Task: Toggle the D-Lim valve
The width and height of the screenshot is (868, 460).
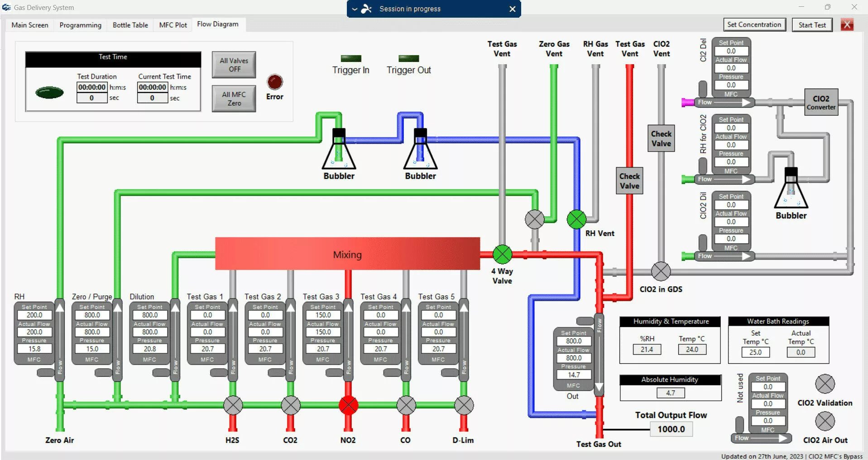Action: (464, 405)
